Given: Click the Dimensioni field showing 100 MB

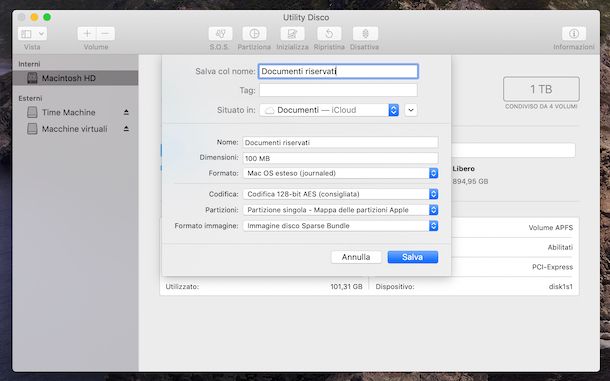Looking at the screenshot, I should [340, 158].
